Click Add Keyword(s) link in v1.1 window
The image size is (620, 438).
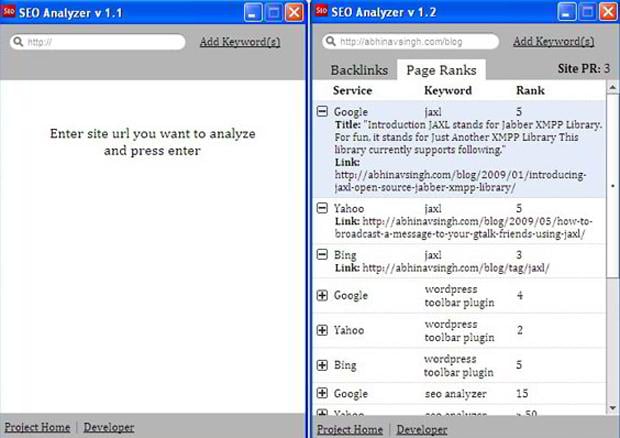(x=240, y=42)
